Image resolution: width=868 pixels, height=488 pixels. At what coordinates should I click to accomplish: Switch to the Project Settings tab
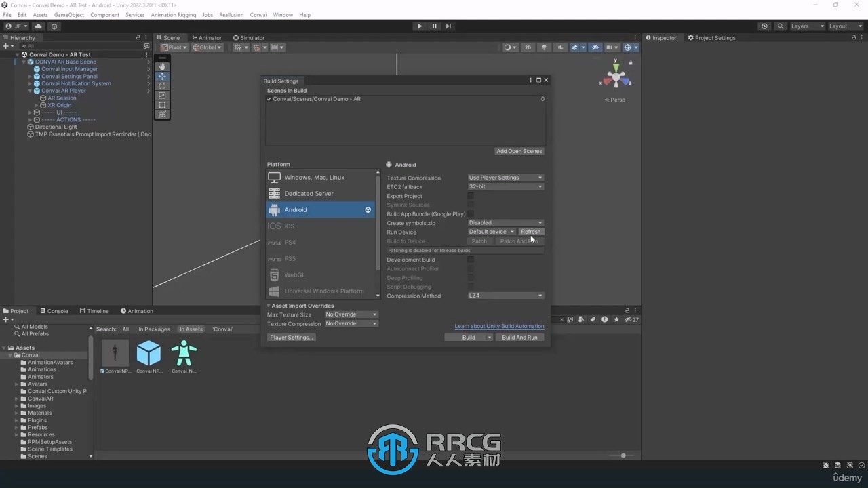[x=711, y=38]
